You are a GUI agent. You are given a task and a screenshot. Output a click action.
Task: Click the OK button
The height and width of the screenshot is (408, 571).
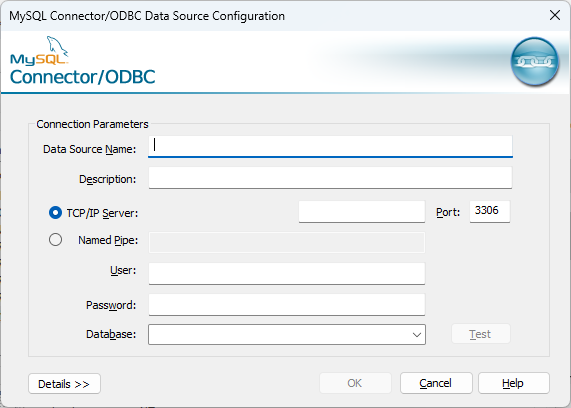pos(355,383)
